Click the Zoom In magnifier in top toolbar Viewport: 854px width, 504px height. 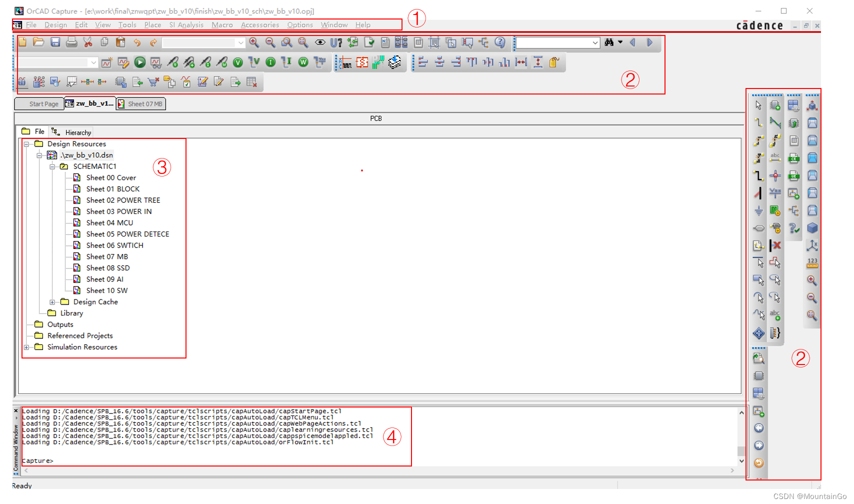254,42
